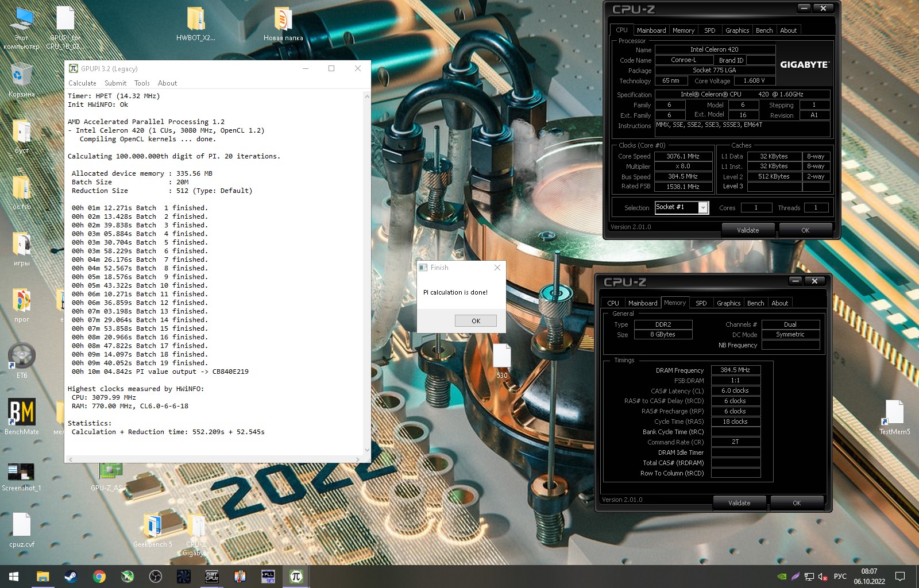Select the TestMem5 desktop shortcut
919x588 pixels.
coord(894,417)
